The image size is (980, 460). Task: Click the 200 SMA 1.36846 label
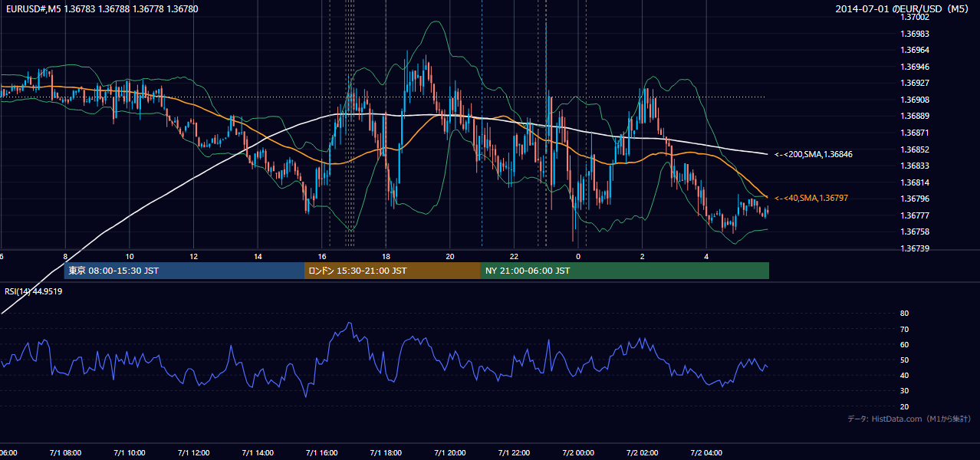coord(813,154)
